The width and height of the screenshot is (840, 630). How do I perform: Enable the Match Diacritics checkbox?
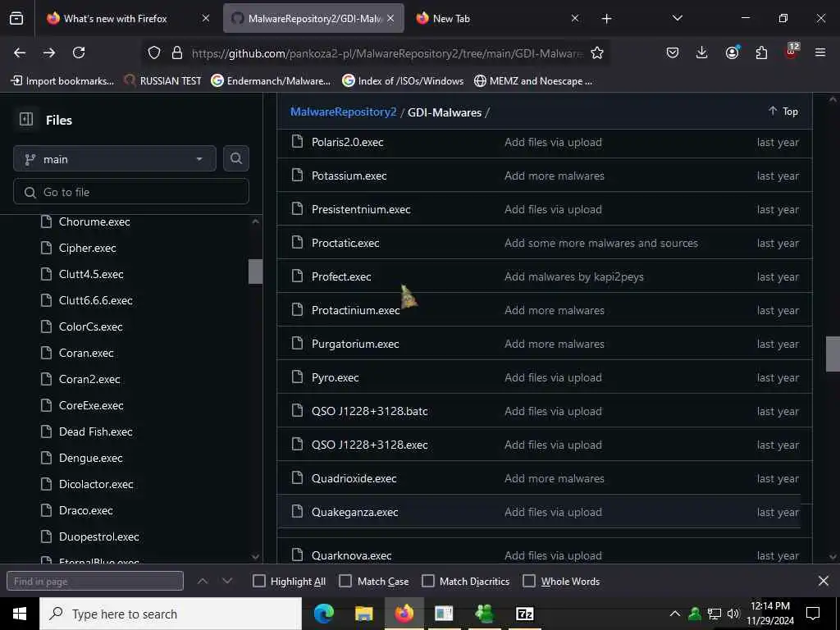click(x=428, y=581)
